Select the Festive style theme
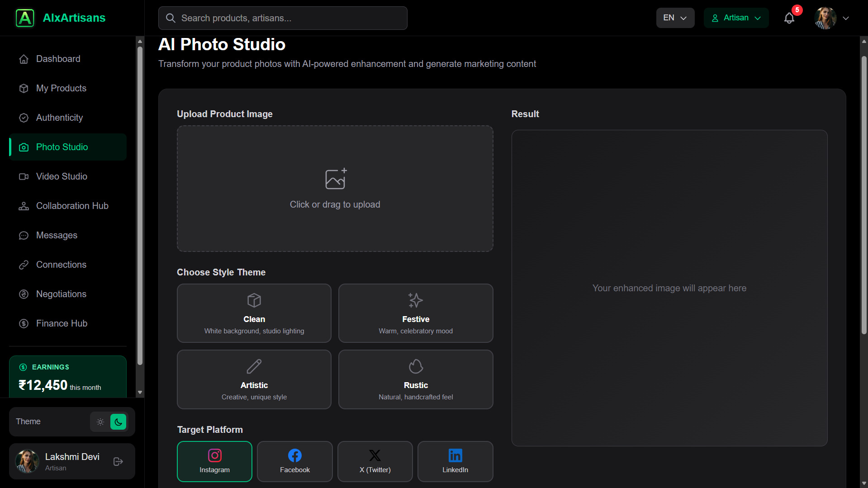 [416, 313]
